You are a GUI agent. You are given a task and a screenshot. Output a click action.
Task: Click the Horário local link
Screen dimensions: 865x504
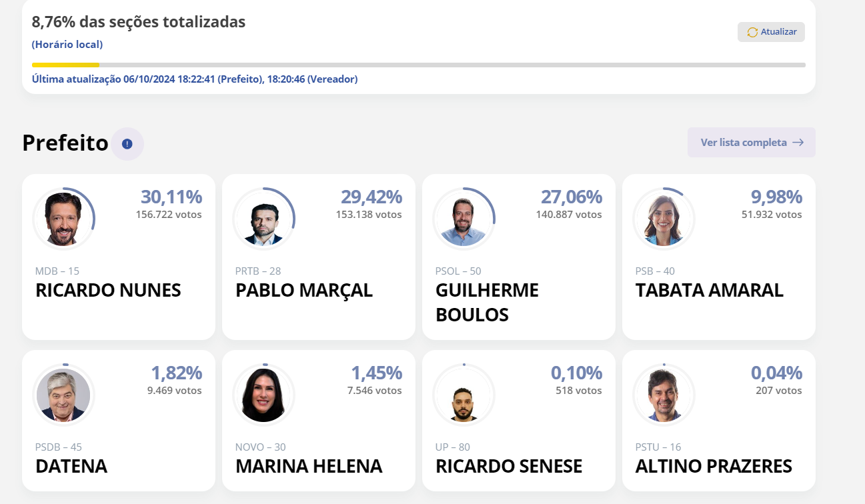pos(67,45)
